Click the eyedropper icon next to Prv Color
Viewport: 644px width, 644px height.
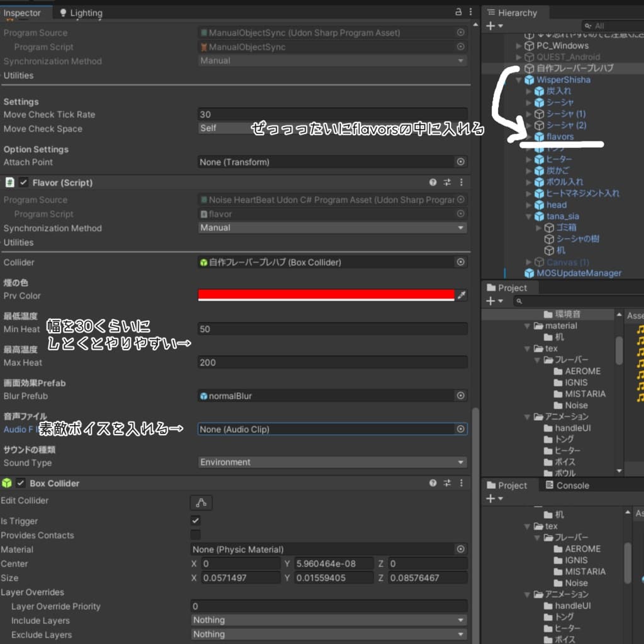(462, 295)
